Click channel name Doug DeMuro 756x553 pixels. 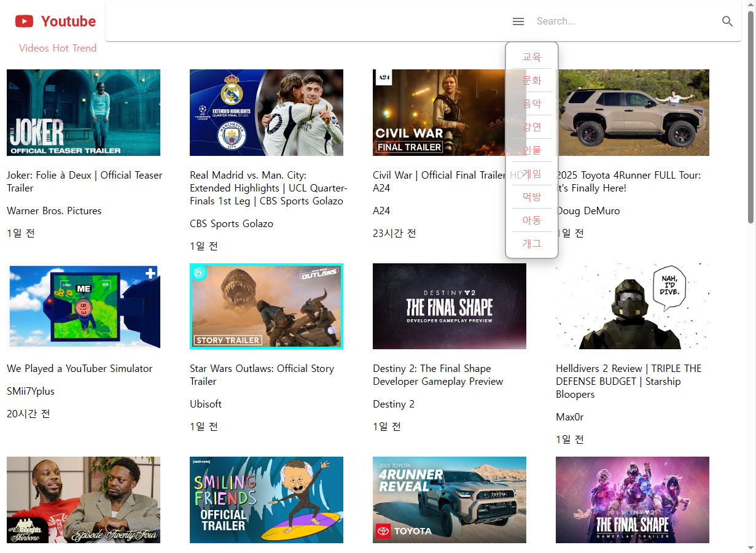click(x=588, y=211)
